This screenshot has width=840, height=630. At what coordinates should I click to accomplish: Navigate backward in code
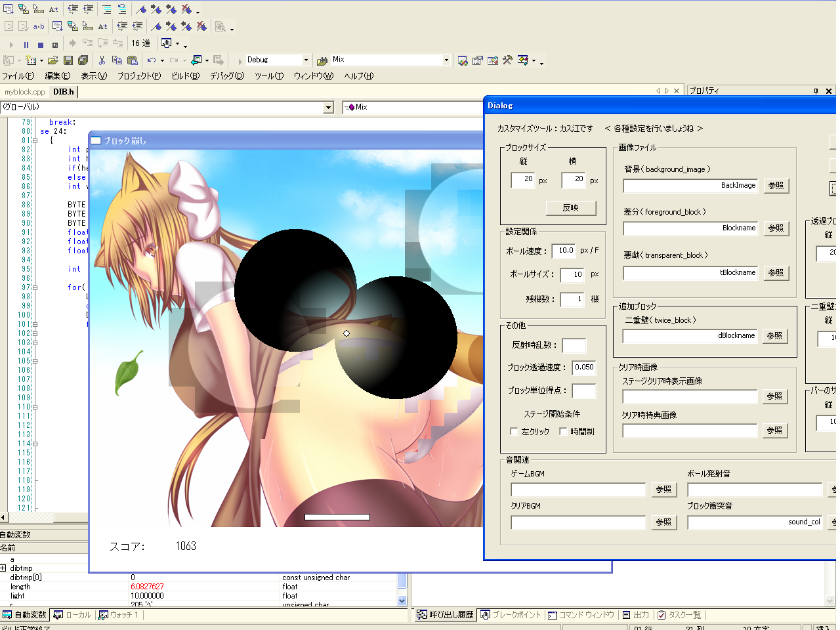196,60
